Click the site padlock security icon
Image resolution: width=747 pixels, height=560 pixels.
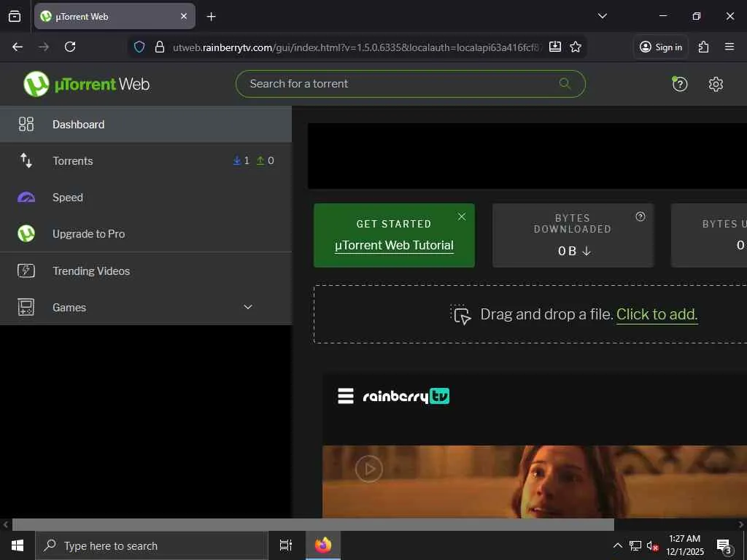click(160, 47)
